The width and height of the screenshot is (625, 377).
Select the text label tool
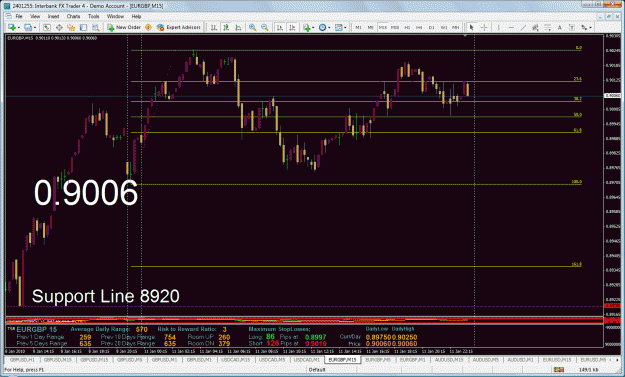coord(572,27)
